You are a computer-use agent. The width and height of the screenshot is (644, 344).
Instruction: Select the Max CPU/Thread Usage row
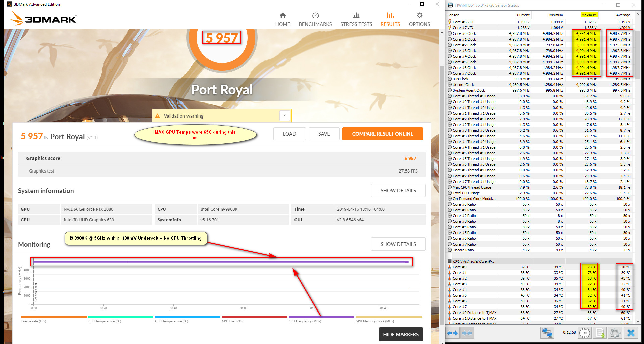tap(540, 187)
